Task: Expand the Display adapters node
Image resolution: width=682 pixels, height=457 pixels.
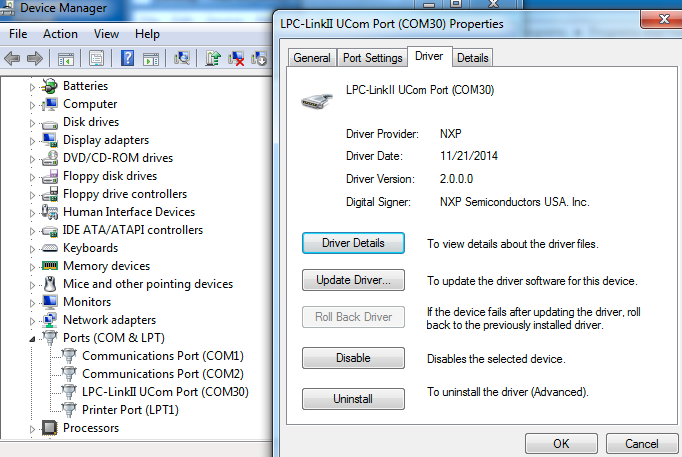Action: coord(33,140)
